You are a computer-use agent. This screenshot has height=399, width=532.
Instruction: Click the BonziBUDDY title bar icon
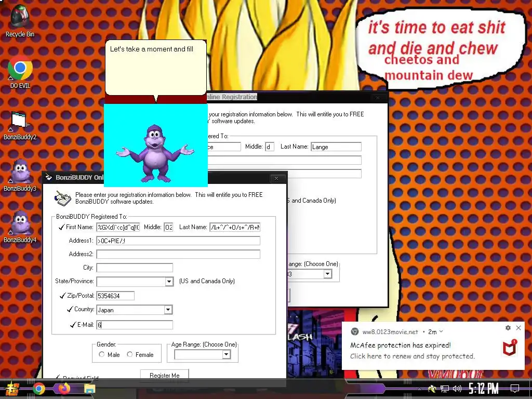point(49,177)
